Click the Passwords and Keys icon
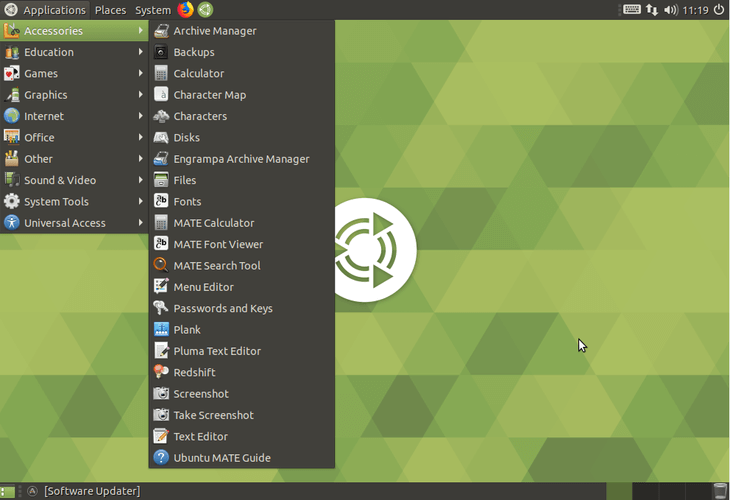730x500 pixels. [161, 308]
